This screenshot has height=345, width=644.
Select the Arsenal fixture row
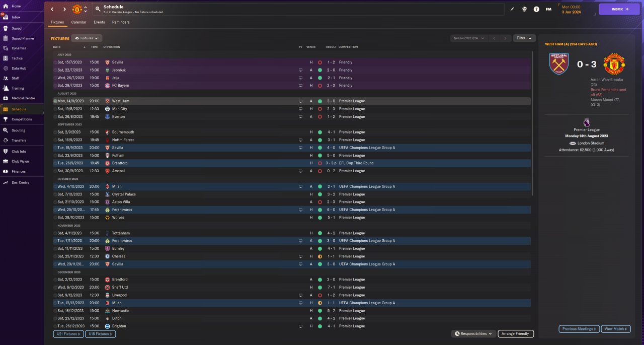(x=292, y=171)
